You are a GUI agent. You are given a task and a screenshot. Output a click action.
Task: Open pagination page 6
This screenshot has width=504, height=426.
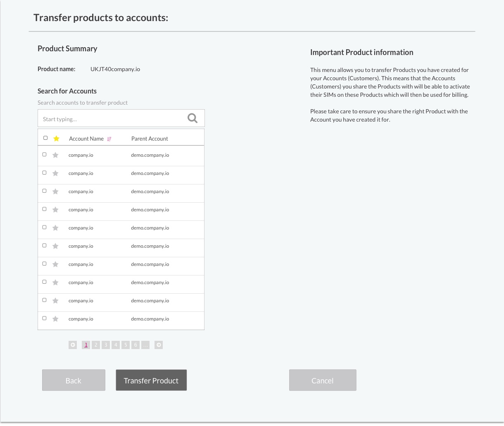(x=136, y=345)
